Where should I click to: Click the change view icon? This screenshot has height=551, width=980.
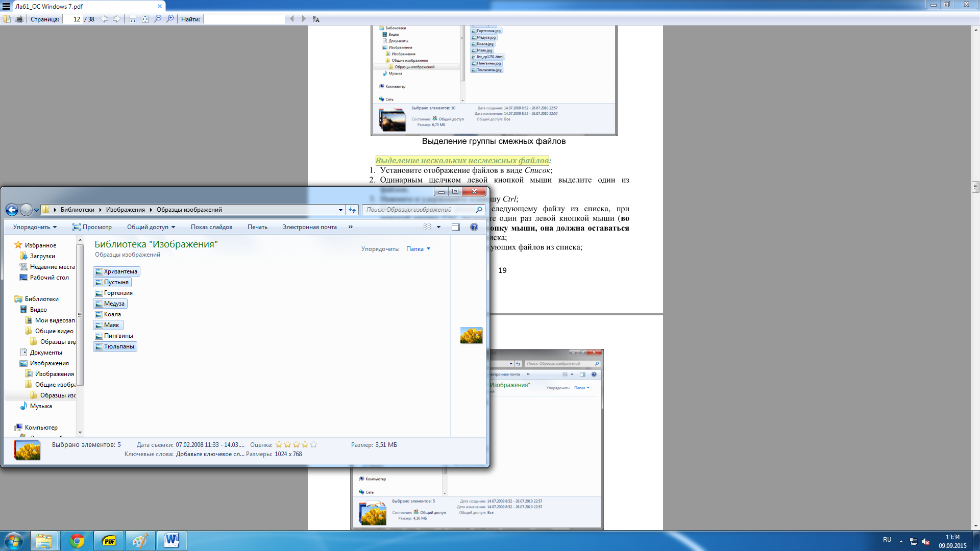[x=428, y=227]
